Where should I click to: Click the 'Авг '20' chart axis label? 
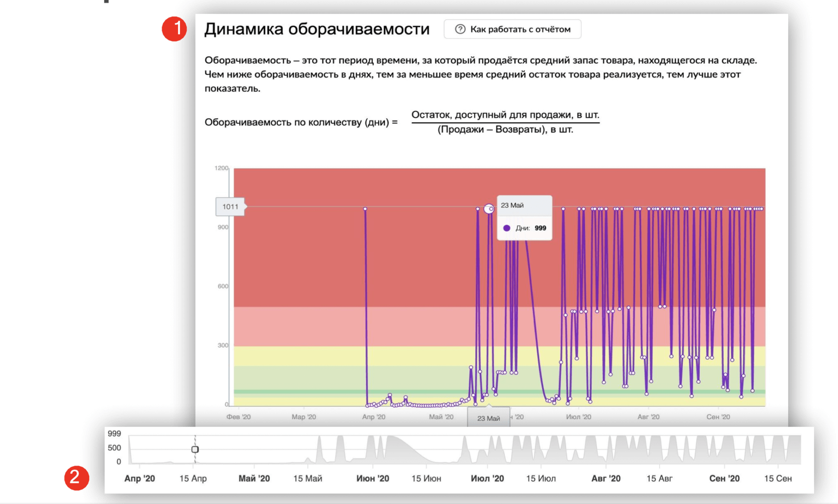click(648, 417)
